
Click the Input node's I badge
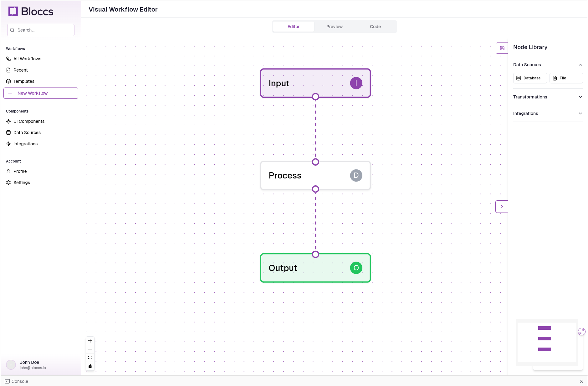click(x=356, y=83)
